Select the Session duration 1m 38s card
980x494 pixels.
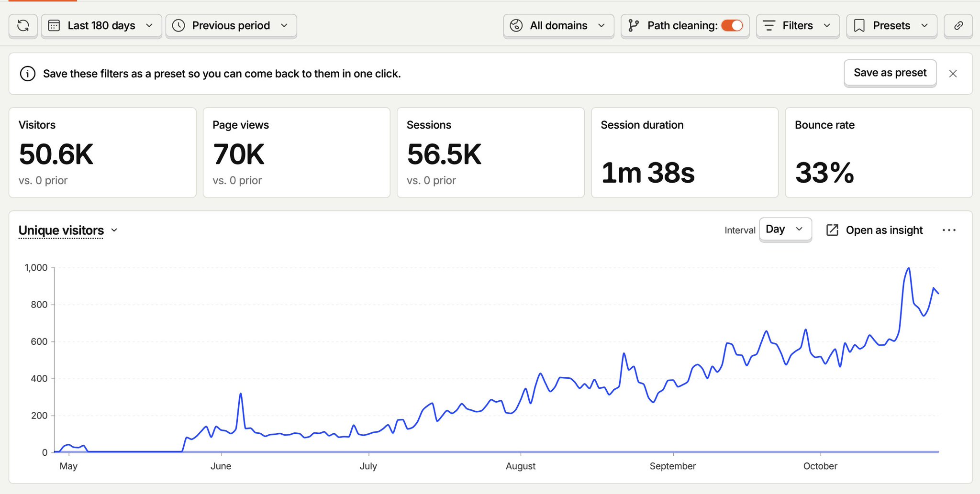point(685,153)
